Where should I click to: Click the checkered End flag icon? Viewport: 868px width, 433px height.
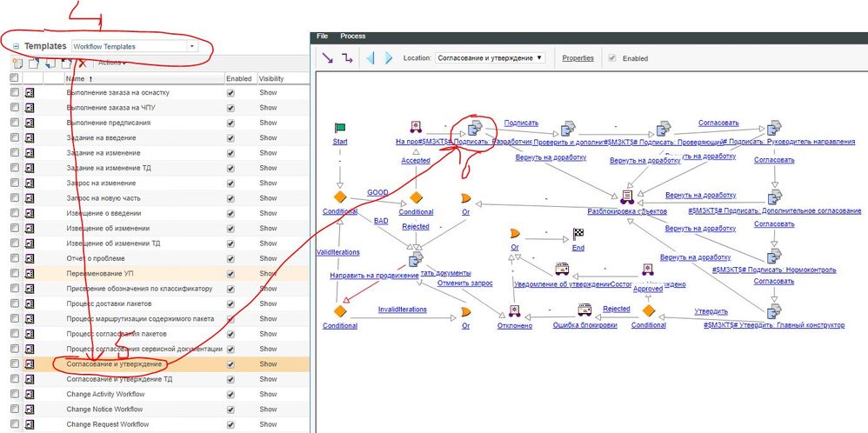[x=578, y=233]
